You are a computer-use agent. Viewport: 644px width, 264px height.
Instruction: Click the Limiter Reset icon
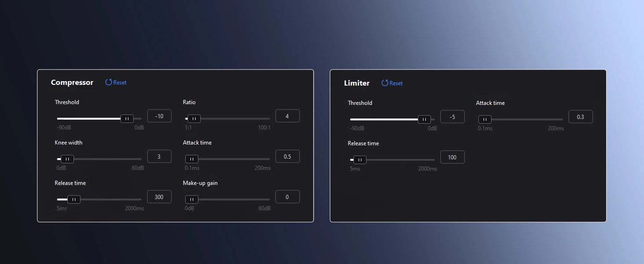[385, 83]
